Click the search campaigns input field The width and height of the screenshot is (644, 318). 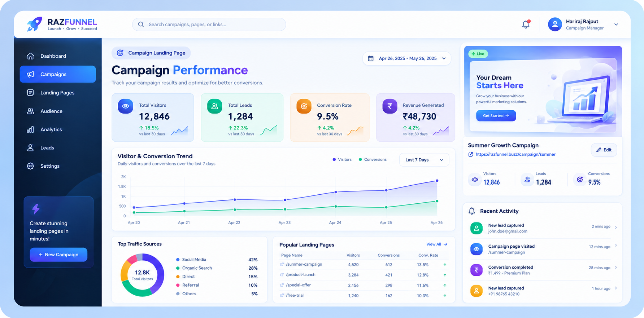[209, 25]
